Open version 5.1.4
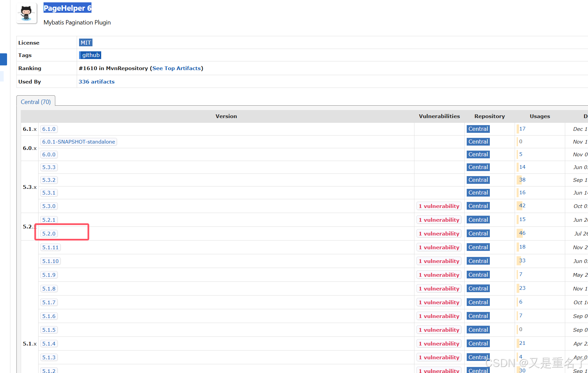This screenshot has height=373, width=588. coord(49,343)
